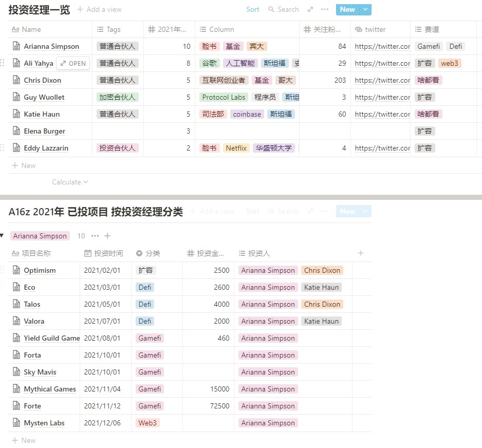Click Katie Haun tag in Eco row

321,287
